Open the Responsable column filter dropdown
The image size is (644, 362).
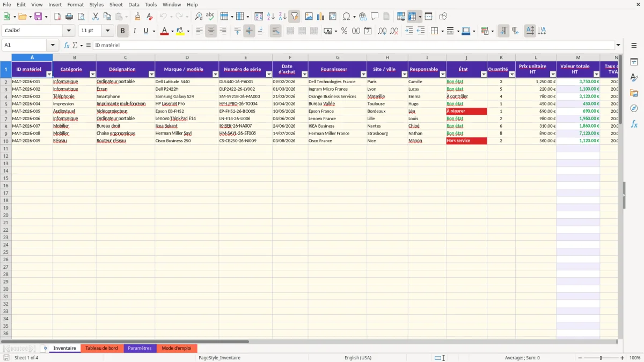click(442, 75)
